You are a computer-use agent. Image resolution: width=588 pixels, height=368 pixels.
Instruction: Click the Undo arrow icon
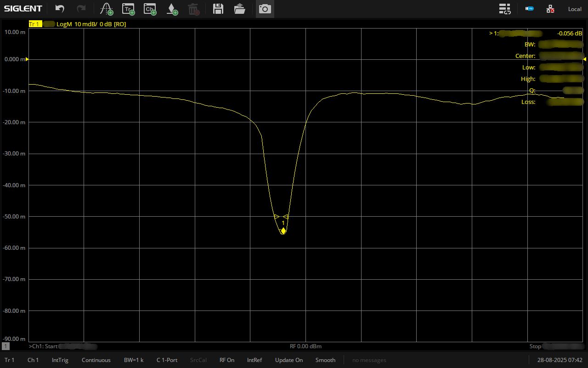point(60,9)
